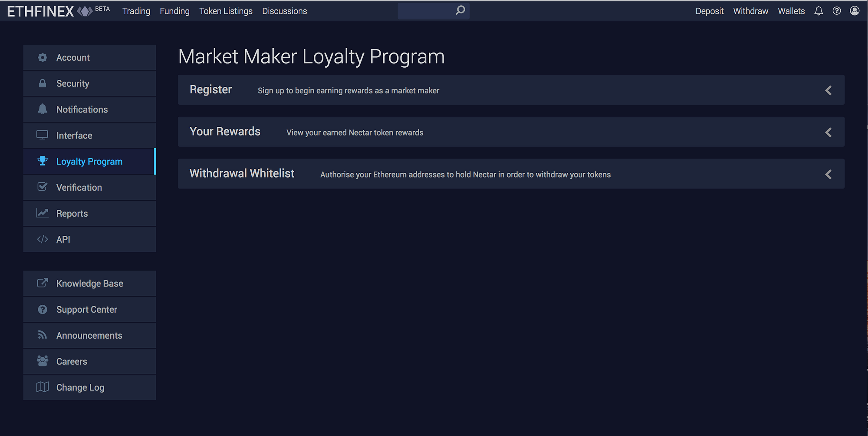
Task: Click the Market Maker Loyalty Program title
Action: click(x=312, y=57)
